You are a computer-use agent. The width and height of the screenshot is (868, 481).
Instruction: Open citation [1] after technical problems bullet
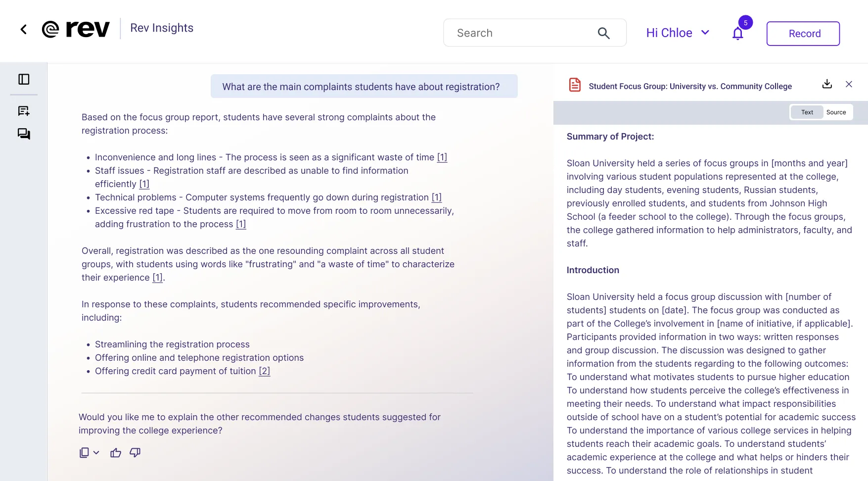pyautogui.click(x=437, y=197)
